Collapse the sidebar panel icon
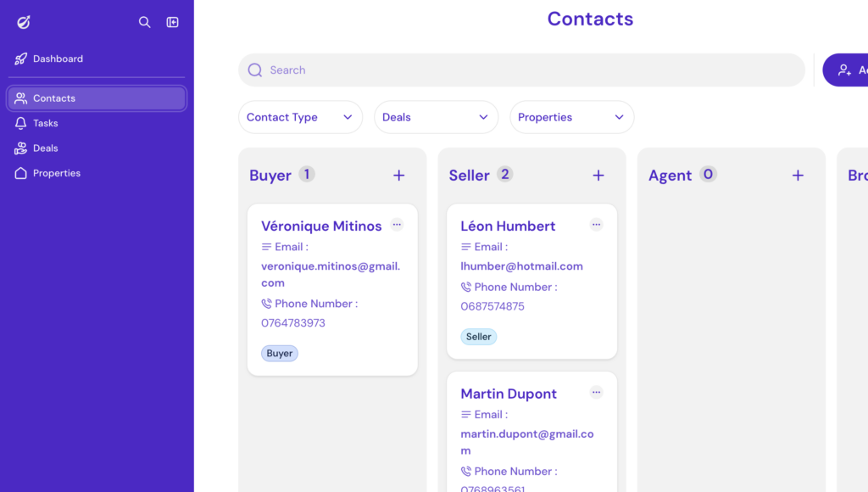Viewport: 868px width, 492px height. [172, 22]
